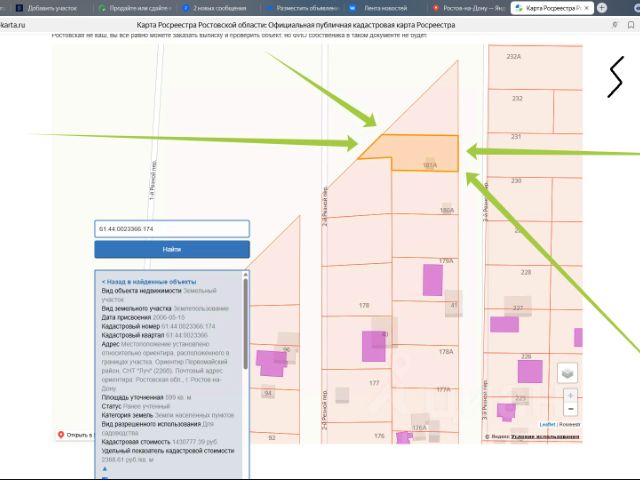The height and width of the screenshot is (480, 640).
Task: Select parcel labeled 230 on map
Action: pos(518,198)
